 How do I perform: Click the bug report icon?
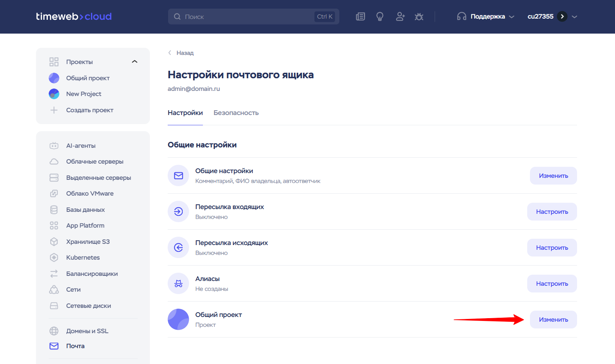[x=419, y=17]
